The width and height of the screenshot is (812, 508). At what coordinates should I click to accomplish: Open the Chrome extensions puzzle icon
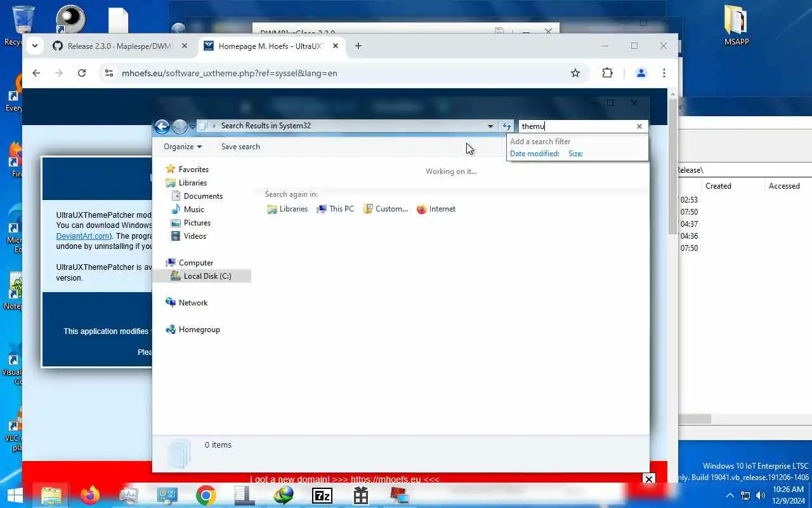point(607,73)
